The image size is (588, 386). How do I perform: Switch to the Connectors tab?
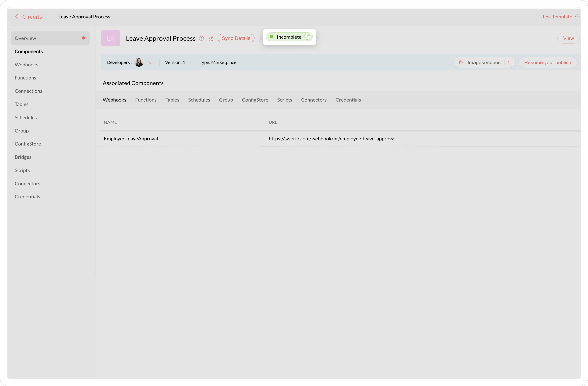coord(314,100)
